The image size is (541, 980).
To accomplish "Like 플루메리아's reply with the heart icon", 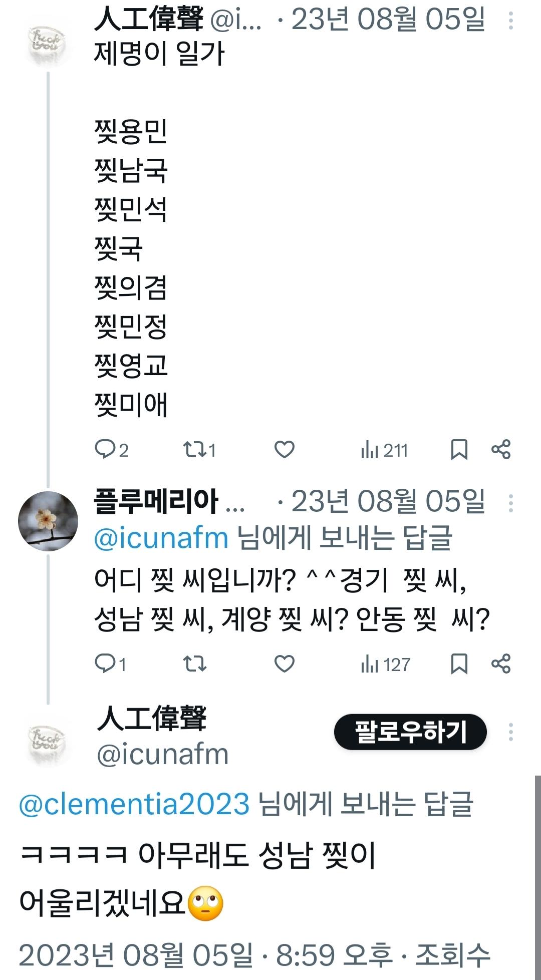I will coord(285,665).
